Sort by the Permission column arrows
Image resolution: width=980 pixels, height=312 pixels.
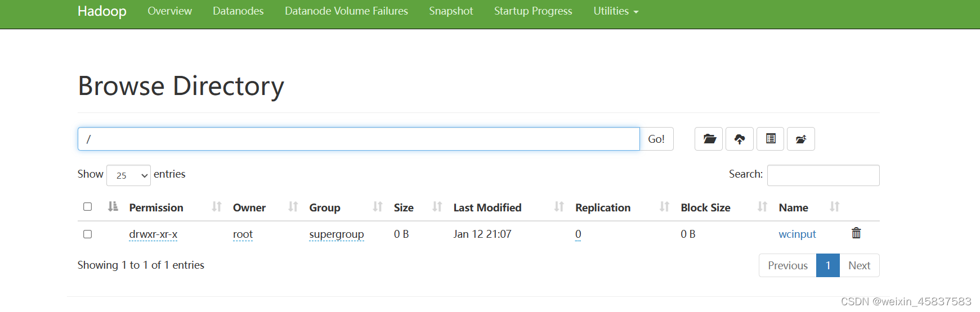(x=217, y=207)
